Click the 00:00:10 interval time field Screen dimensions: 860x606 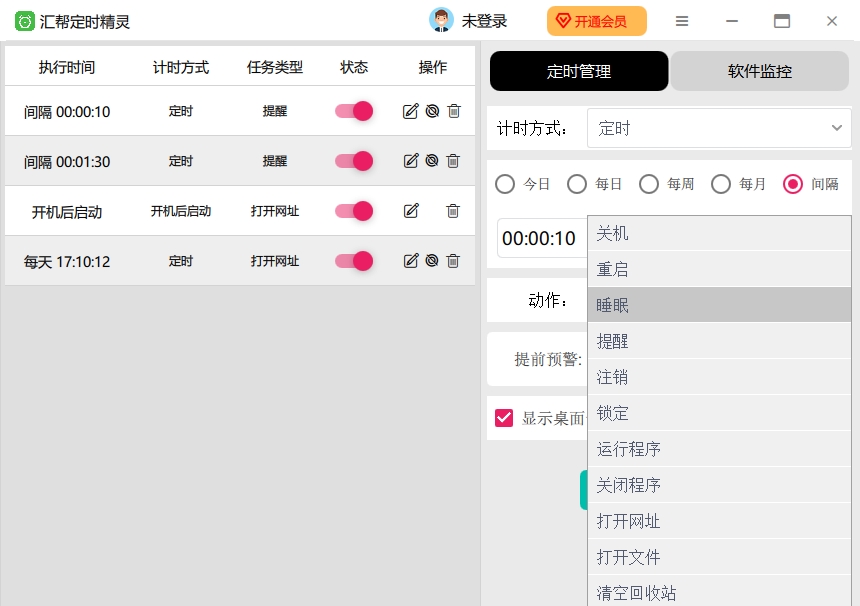541,238
